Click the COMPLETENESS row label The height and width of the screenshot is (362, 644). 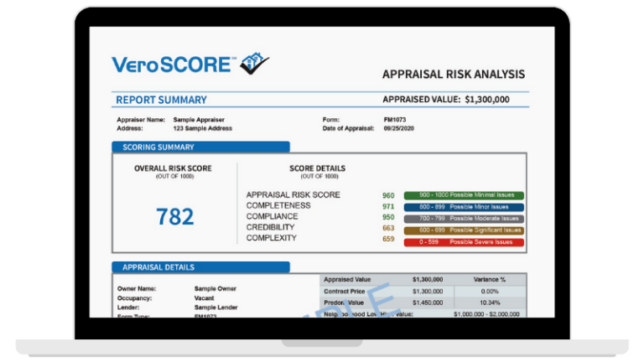click(278, 205)
